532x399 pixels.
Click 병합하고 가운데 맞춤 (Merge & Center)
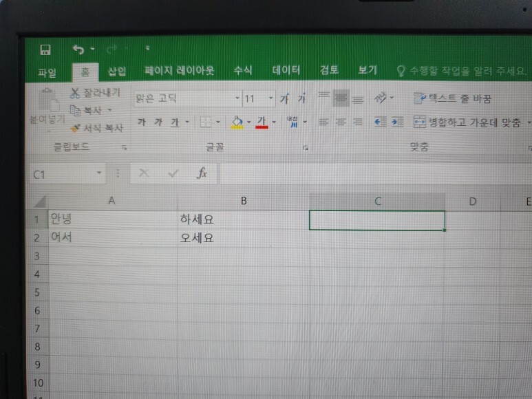click(x=467, y=122)
